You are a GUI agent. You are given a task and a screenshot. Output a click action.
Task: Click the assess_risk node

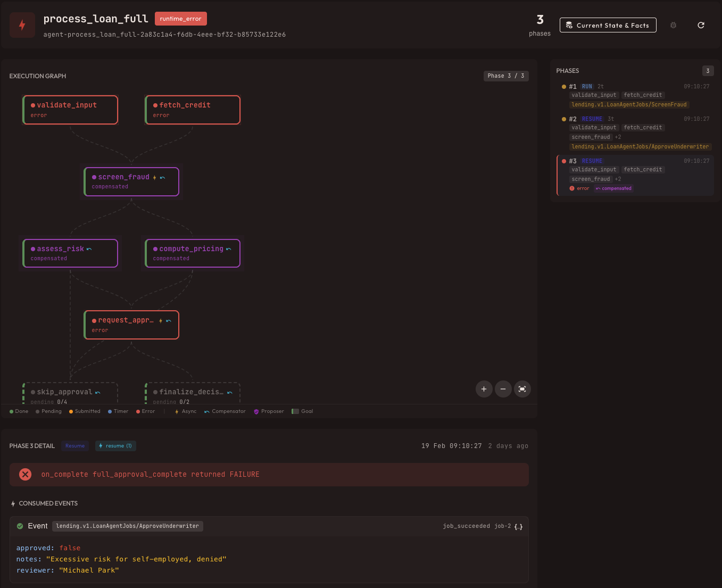[x=70, y=253]
